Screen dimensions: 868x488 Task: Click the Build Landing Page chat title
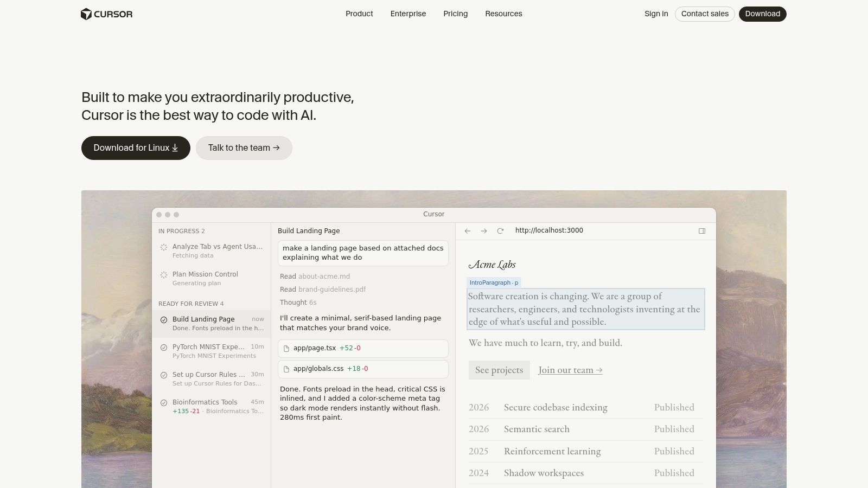[x=309, y=231]
